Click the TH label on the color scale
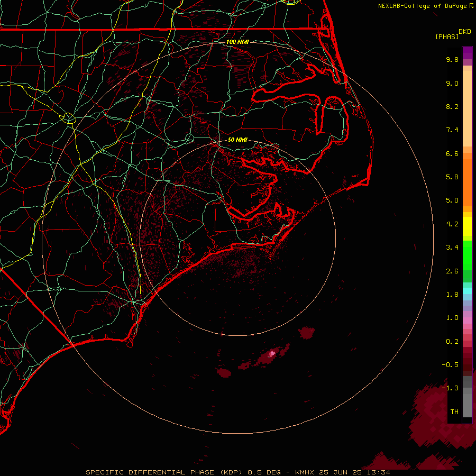This screenshot has width=476, height=476. (454, 412)
